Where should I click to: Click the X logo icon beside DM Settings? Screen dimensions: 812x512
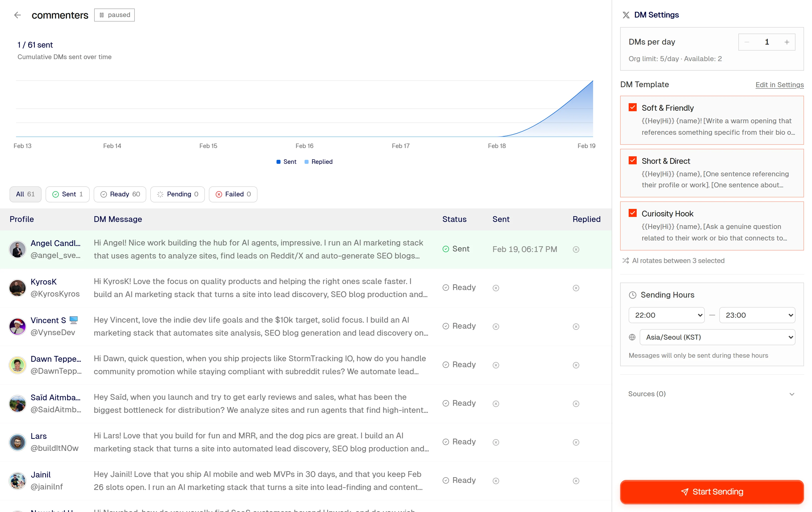[626, 15]
